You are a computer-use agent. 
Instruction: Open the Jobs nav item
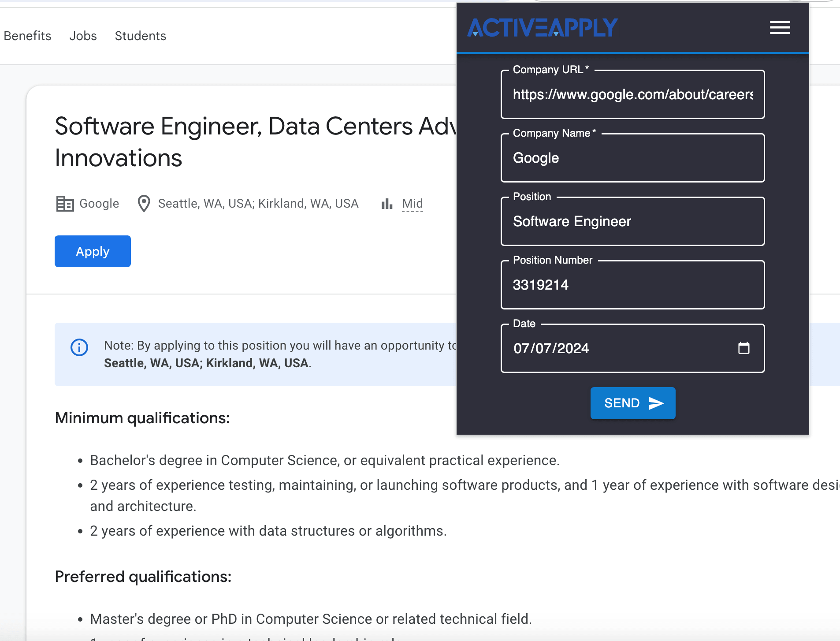(x=83, y=36)
